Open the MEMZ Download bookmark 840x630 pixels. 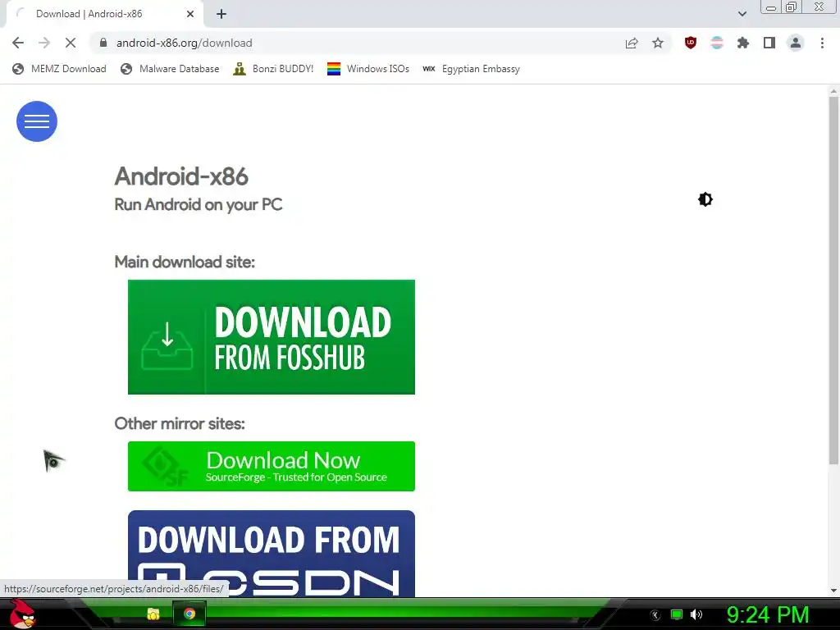pyautogui.click(x=59, y=69)
